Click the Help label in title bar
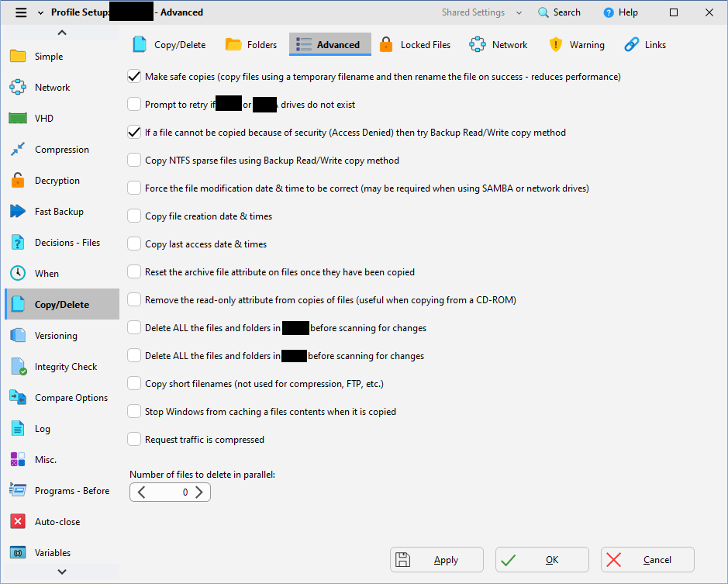The image size is (728, 584). tap(628, 12)
